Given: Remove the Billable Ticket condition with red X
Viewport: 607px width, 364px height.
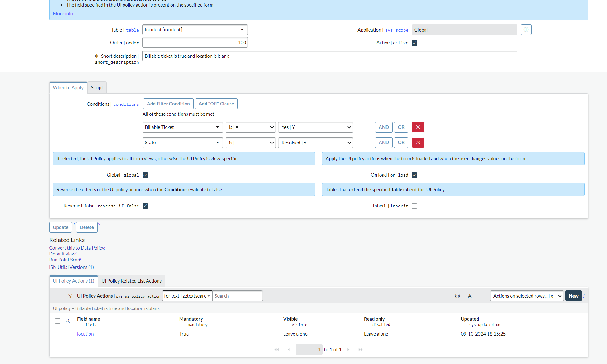Looking at the screenshot, I should tap(418, 127).
